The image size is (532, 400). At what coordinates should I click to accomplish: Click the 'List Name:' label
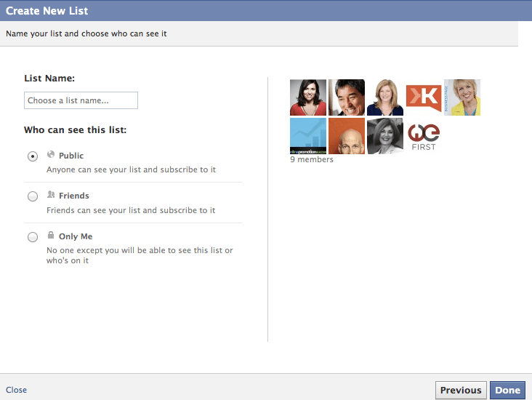pos(49,78)
